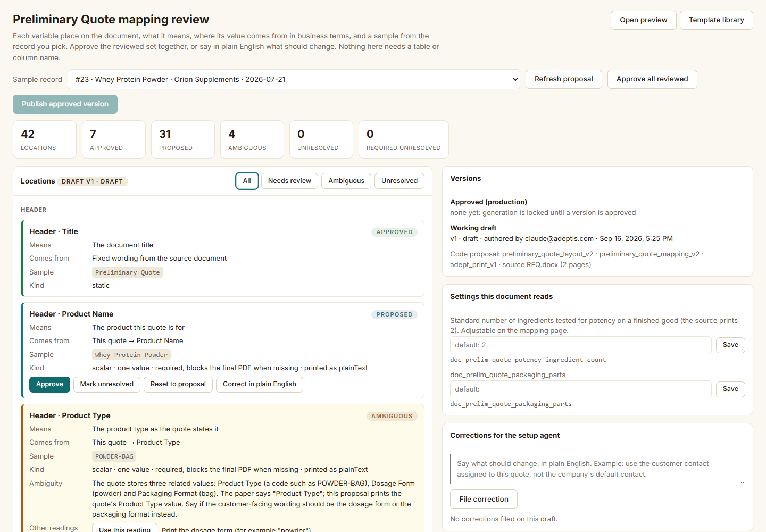The image size is (766, 532).
Task: Select the All filter tab
Action: click(247, 181)
